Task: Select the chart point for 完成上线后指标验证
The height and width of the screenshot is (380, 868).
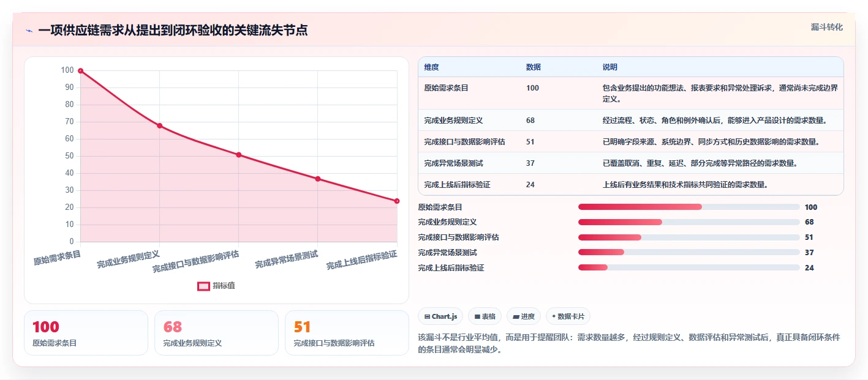Action: coord(397,201)
